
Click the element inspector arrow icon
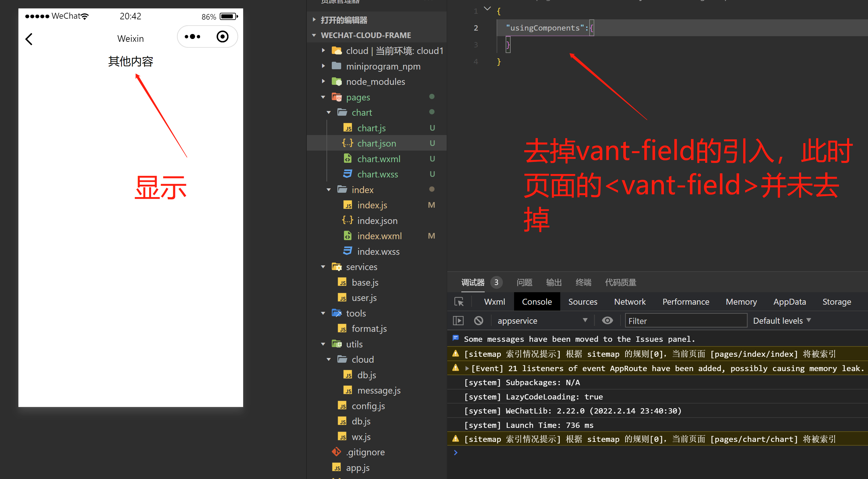[459, 302]
